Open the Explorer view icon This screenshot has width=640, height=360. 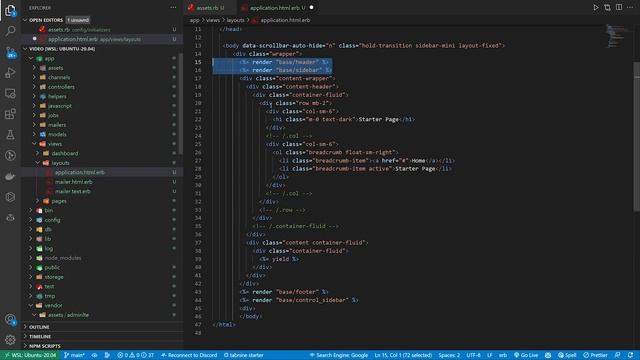[10, 10]
